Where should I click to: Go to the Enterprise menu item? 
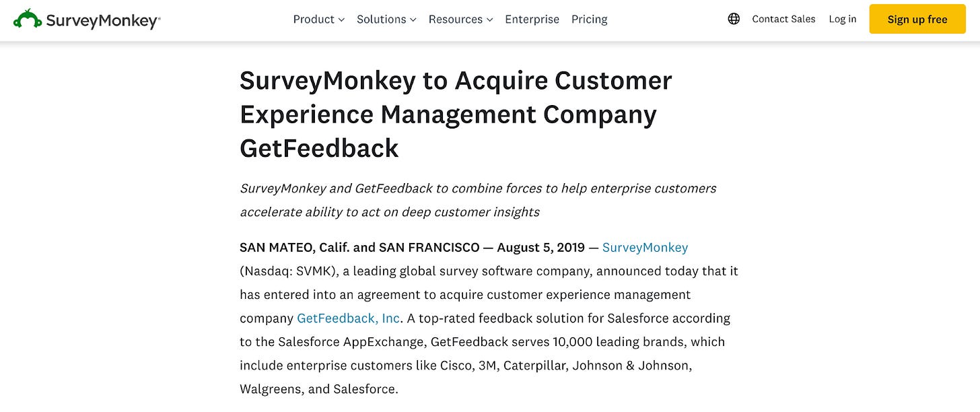pos(532,19)
